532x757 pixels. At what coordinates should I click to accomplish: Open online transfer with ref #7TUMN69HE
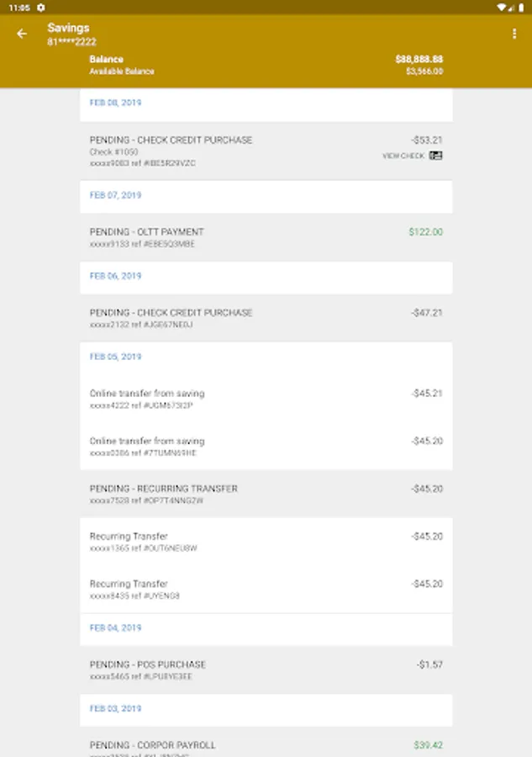click(x=266, y=446)
